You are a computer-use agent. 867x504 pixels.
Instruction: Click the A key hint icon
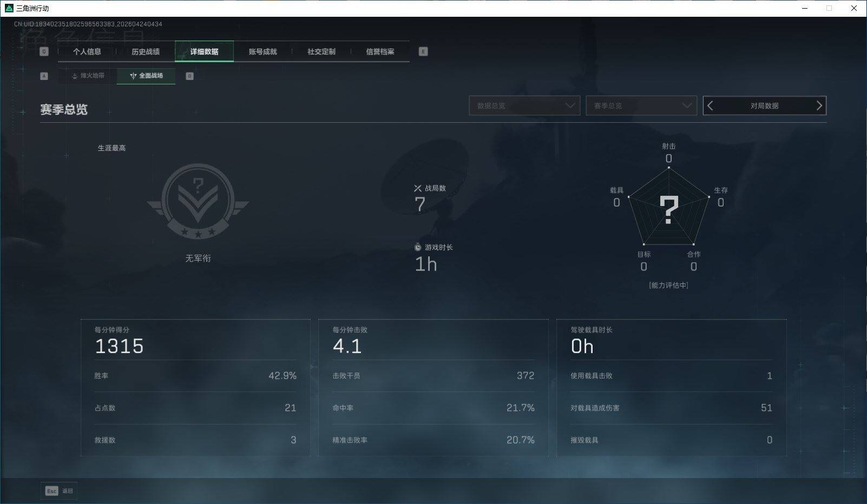click(44, 76)
